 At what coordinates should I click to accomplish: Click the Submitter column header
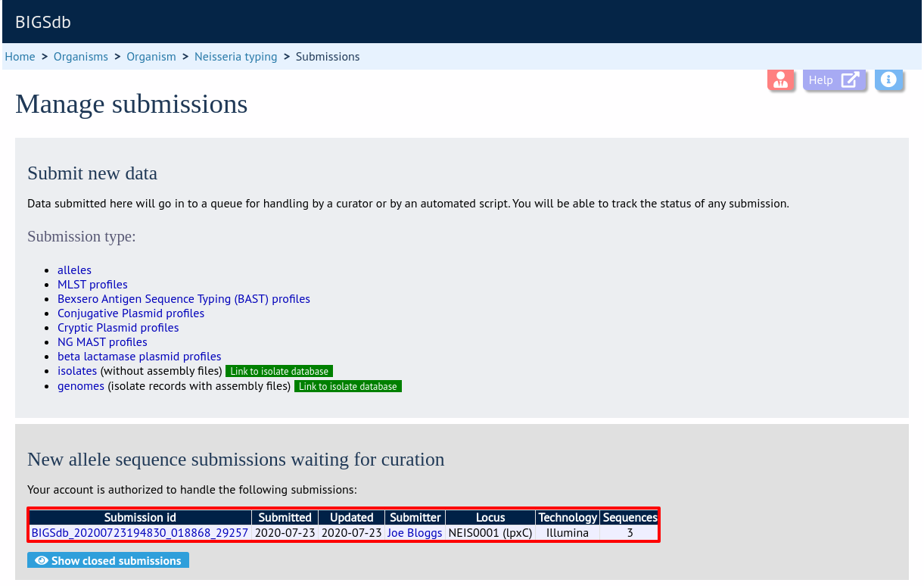coord(415,518)
